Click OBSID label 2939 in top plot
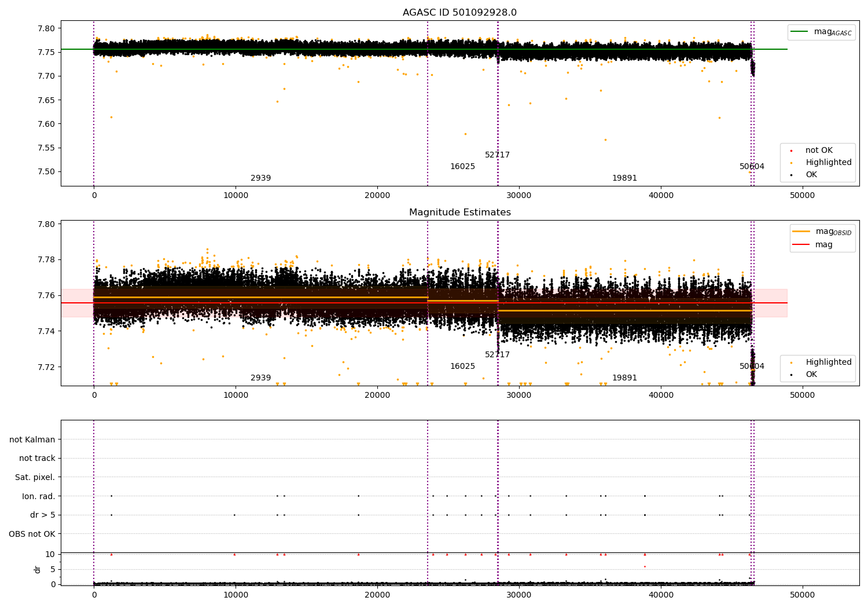The height and width of the screenshot is (608, 868). pyautogui.click(x=260, y=178)
